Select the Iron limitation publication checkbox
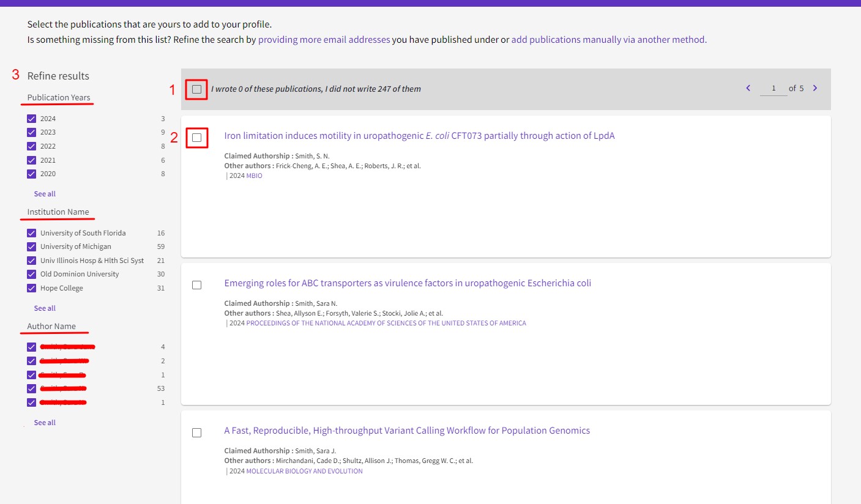The image size is (861, 504). 196,138
